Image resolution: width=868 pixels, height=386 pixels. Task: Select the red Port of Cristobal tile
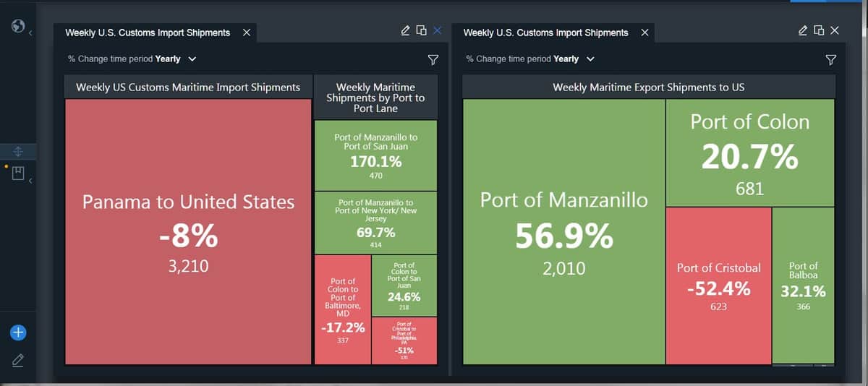click(x=718, y=286)
